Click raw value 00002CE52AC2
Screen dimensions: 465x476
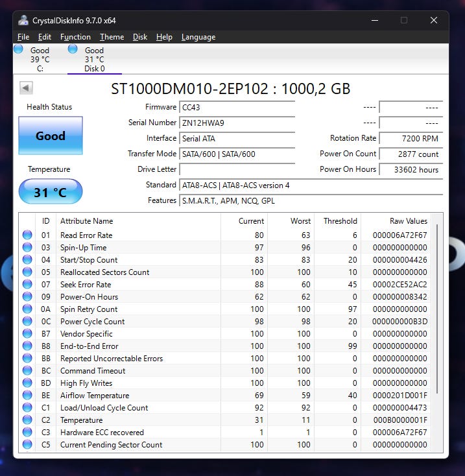point(399,285)
